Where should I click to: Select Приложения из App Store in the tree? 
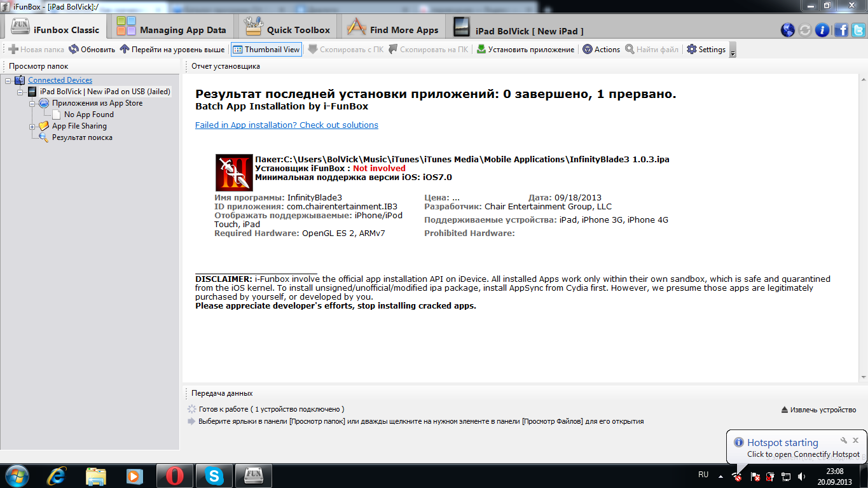point(97,103)
